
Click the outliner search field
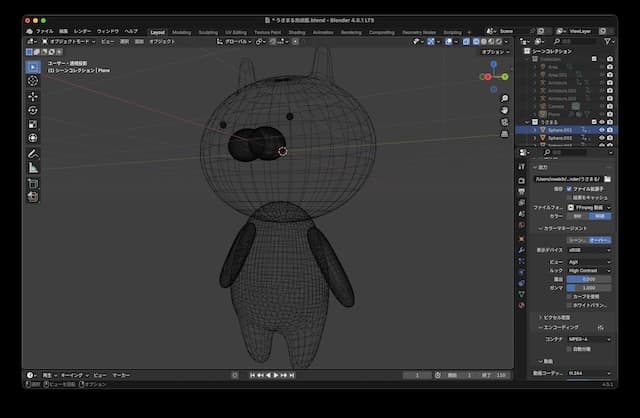(x=575, y=41)
